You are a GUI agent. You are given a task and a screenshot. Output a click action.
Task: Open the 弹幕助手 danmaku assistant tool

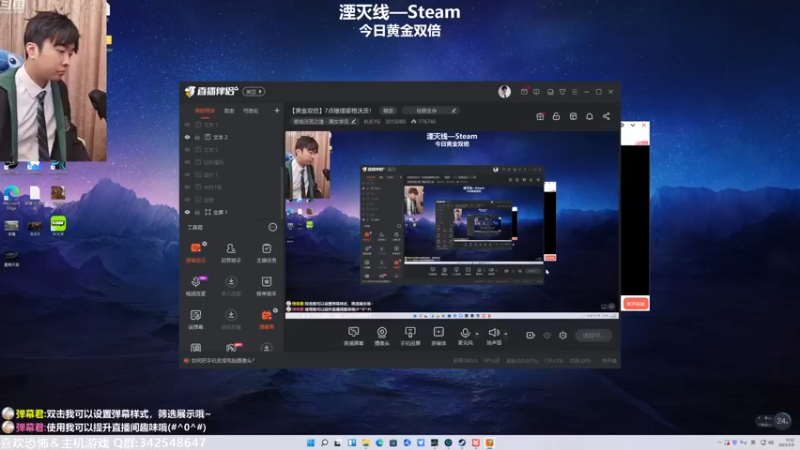(196, 253)
